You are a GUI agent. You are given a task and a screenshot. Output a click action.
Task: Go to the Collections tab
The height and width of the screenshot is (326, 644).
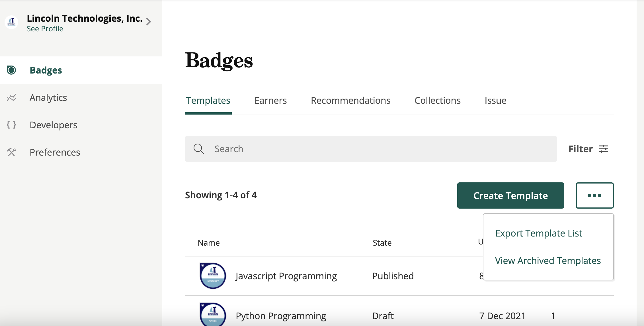pos(437,101)
